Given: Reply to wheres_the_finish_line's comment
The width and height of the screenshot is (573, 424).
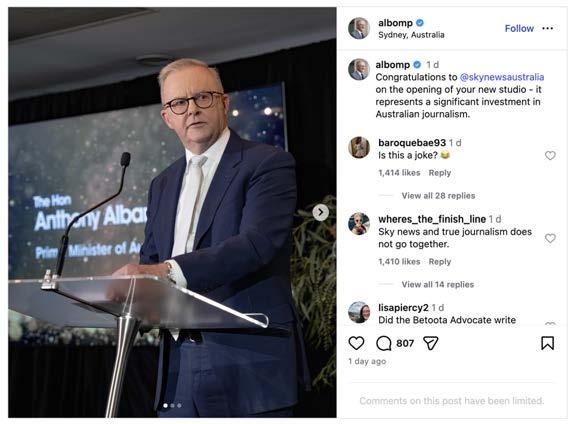Looking at the screenshot, I should pyautogui.click(x=440, y=262).
